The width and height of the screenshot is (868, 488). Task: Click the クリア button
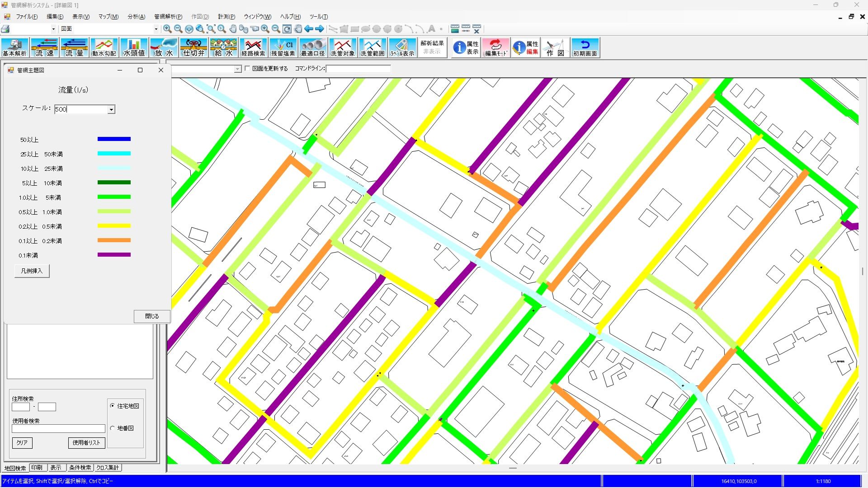(22, 443)
